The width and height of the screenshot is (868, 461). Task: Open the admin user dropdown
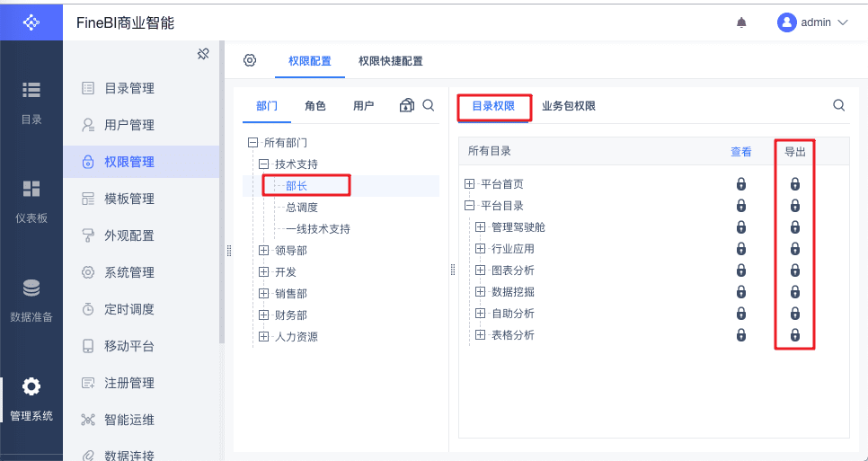[x=812, y=22]
